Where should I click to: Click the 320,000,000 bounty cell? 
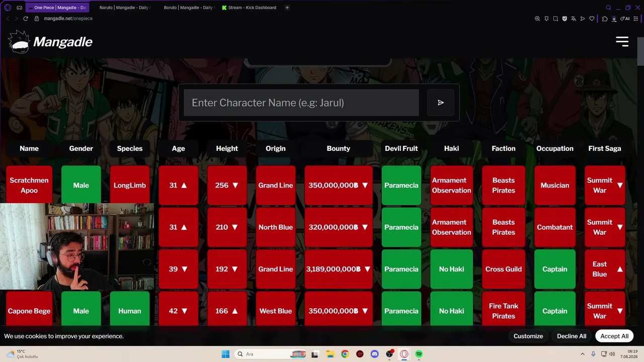[339, 227]
